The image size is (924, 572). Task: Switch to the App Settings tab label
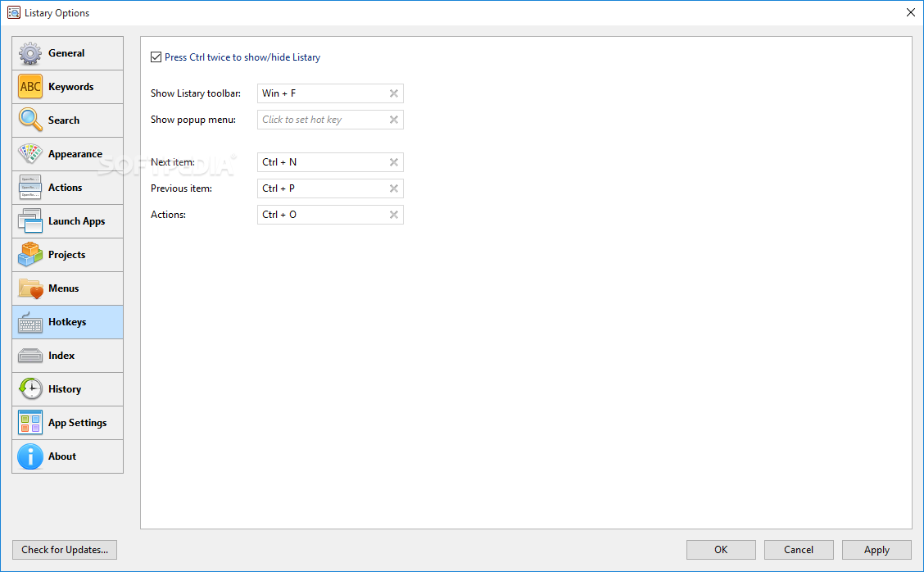point(77,424)
